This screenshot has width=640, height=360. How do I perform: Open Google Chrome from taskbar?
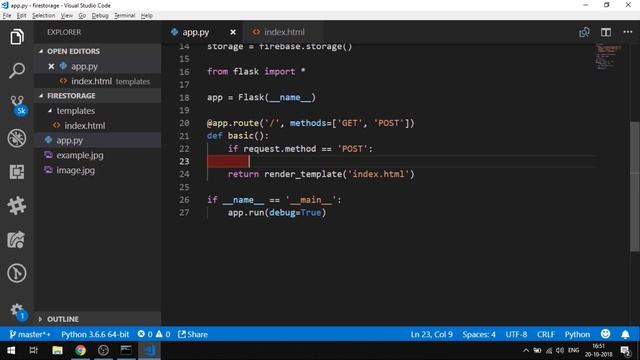(x=80, y=350)
